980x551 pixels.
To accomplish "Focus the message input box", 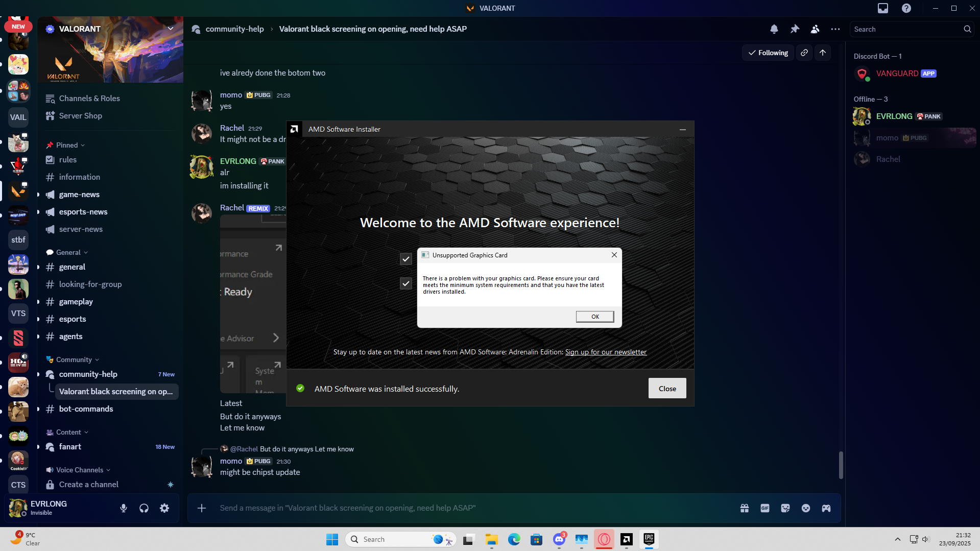I will click(475, 508).
